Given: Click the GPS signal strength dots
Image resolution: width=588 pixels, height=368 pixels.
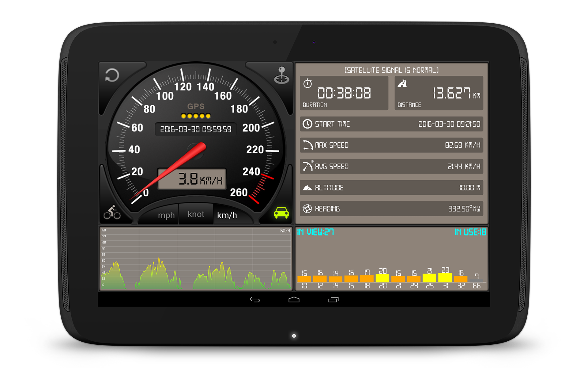Looking at the screenshot, I should [x=196, y=116].
